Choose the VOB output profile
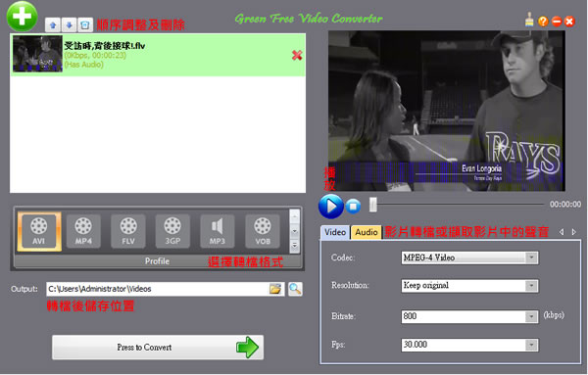 [263, 231]
